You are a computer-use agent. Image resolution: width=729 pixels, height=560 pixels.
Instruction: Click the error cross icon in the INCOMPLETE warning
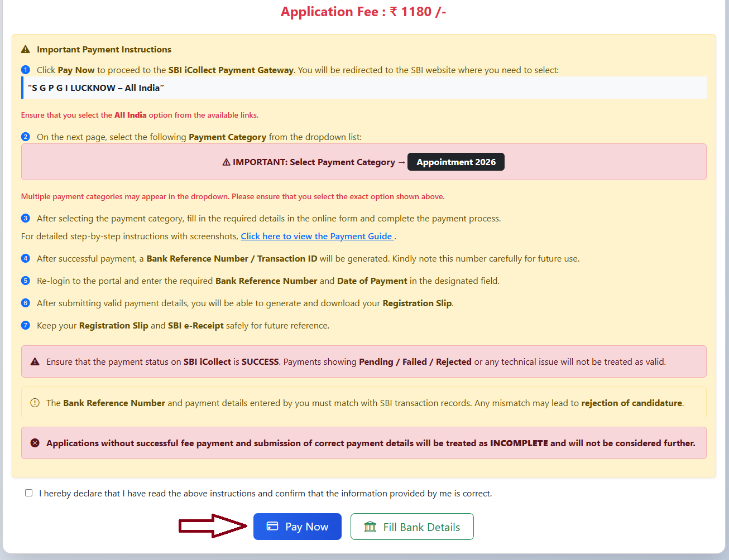[36, 443]
